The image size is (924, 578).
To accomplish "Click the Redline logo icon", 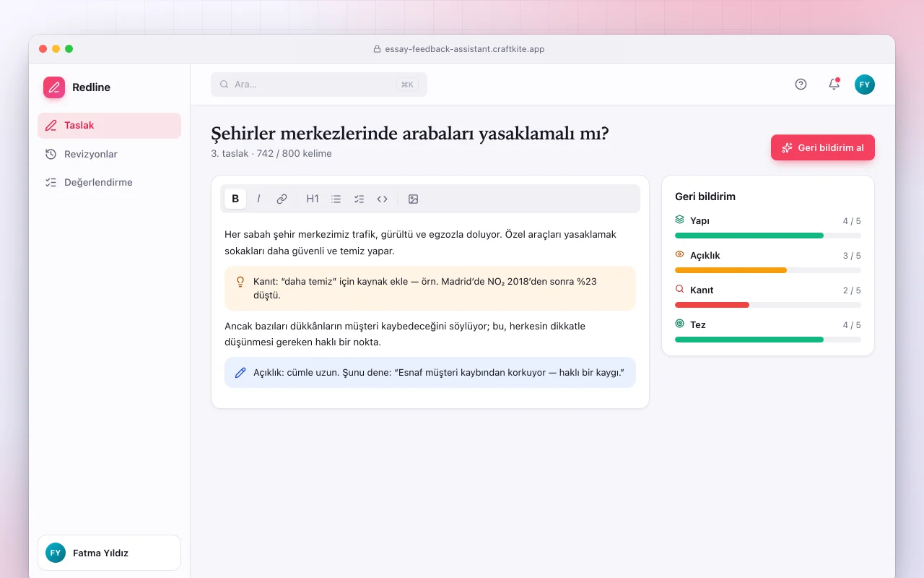I will [x=54, y=87].
